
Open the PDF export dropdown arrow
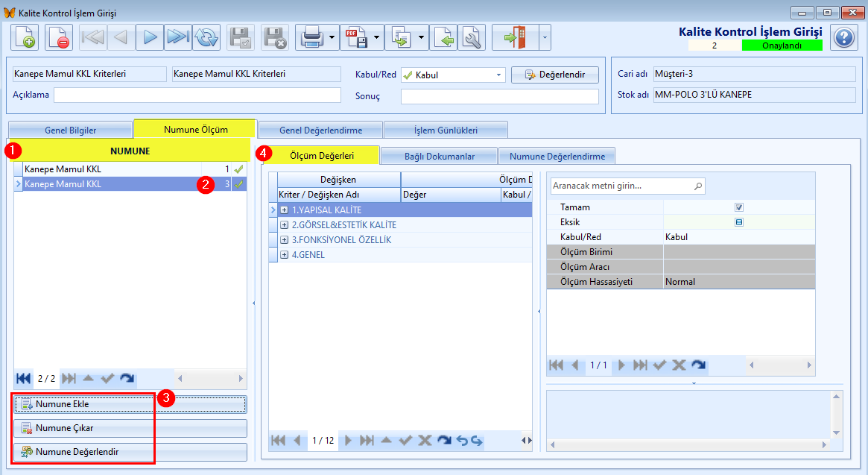[x=376, y=38]
